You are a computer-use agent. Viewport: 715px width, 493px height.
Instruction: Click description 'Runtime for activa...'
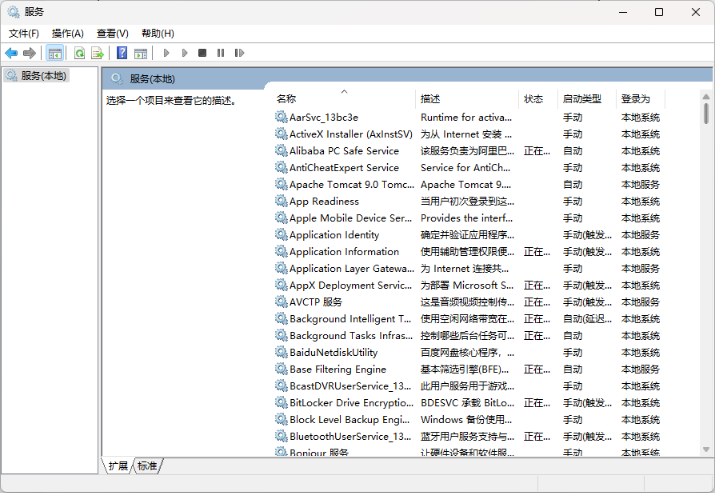tap(466, 118)
